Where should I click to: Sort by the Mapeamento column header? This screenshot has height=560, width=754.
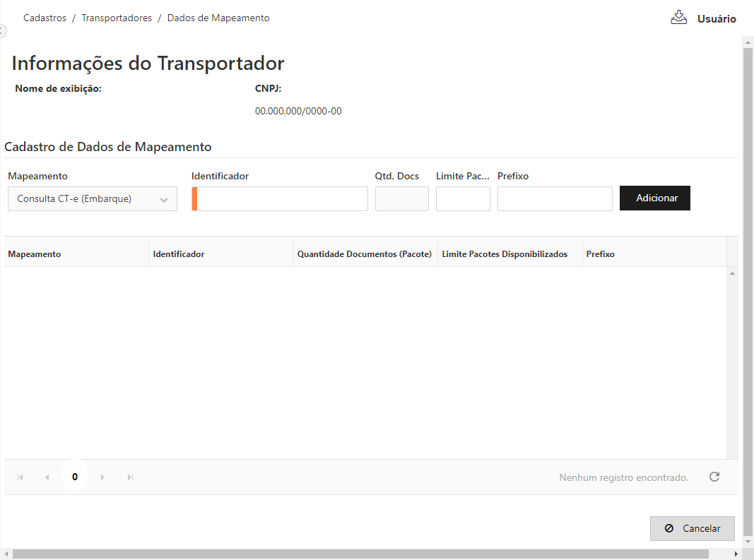click(x=35, y=254)
